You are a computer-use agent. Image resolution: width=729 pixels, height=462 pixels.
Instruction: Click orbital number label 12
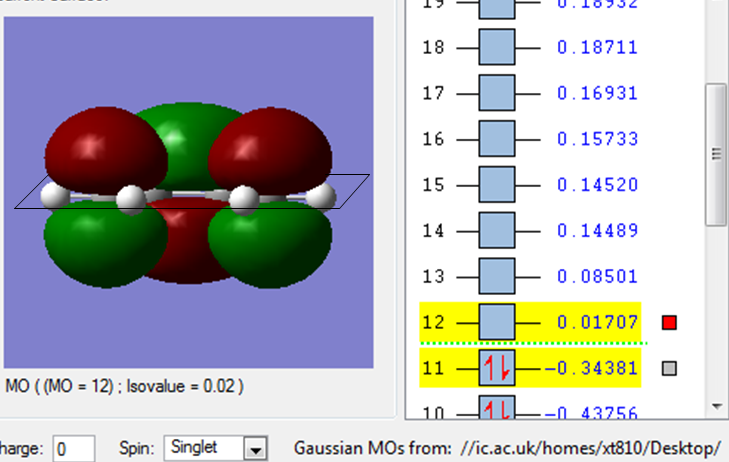(x=433, y=323)
